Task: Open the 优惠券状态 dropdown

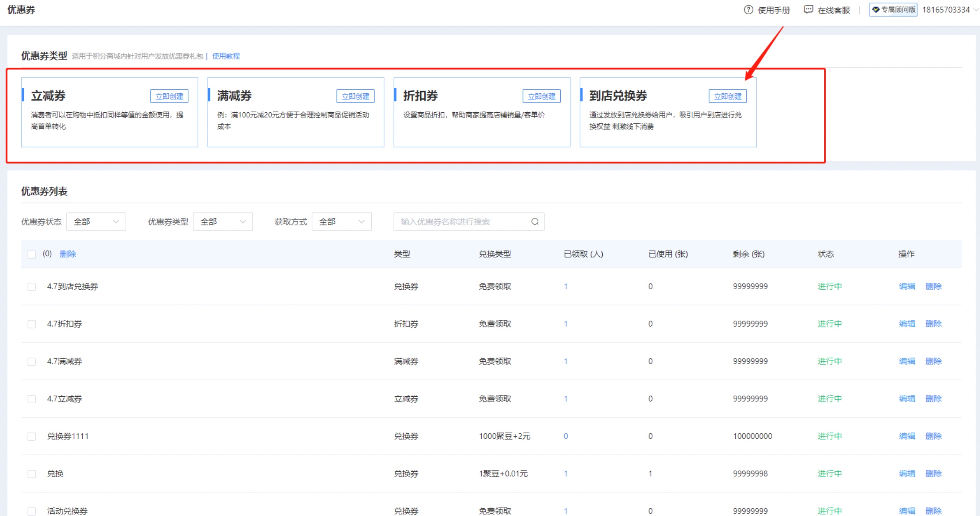Action: pyautogui.click(x=96, y=222)
